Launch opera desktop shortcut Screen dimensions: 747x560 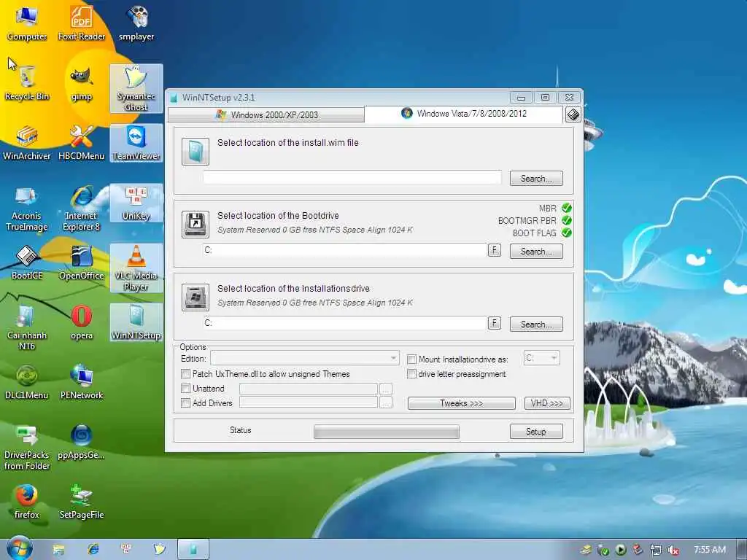coord(82,323)
